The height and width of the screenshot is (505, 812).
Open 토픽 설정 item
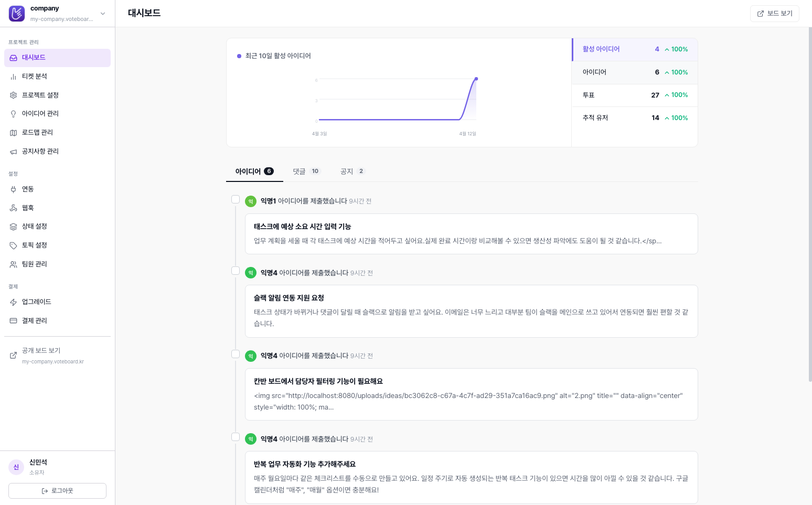click(57, 245)
